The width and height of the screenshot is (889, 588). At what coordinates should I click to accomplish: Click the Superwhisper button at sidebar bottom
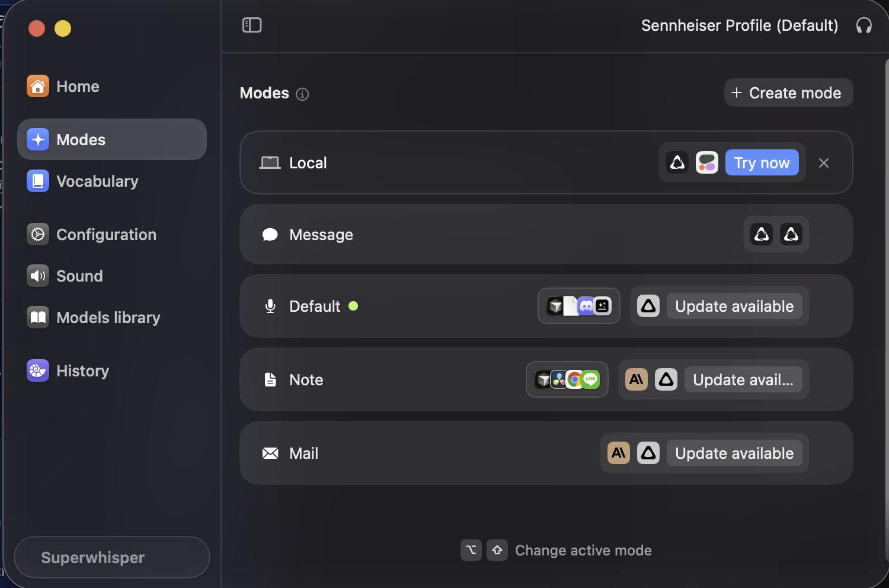112,557
